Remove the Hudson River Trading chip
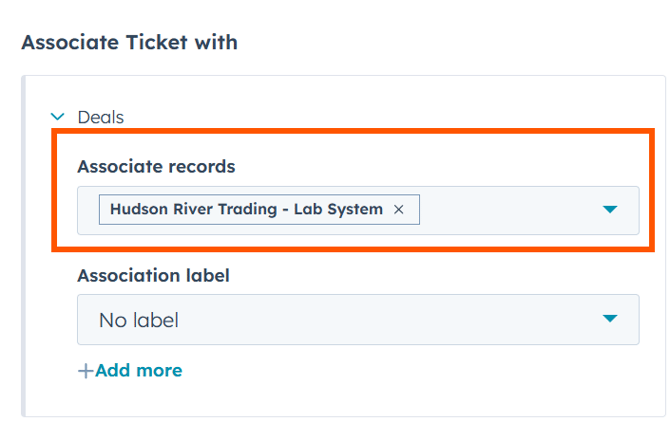 [399, 210]
